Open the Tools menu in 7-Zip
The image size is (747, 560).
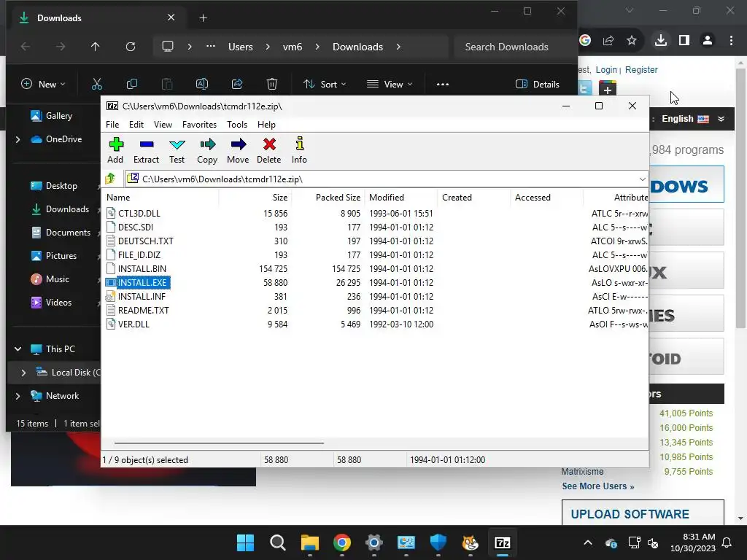coord(237,124)
